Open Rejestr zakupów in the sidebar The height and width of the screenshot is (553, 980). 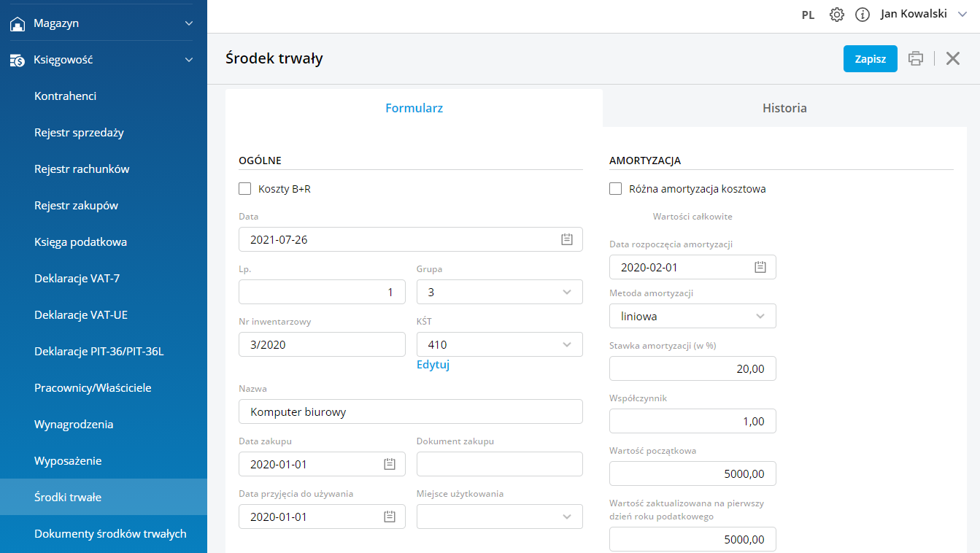pyautogui.click(x=76, y=206)
